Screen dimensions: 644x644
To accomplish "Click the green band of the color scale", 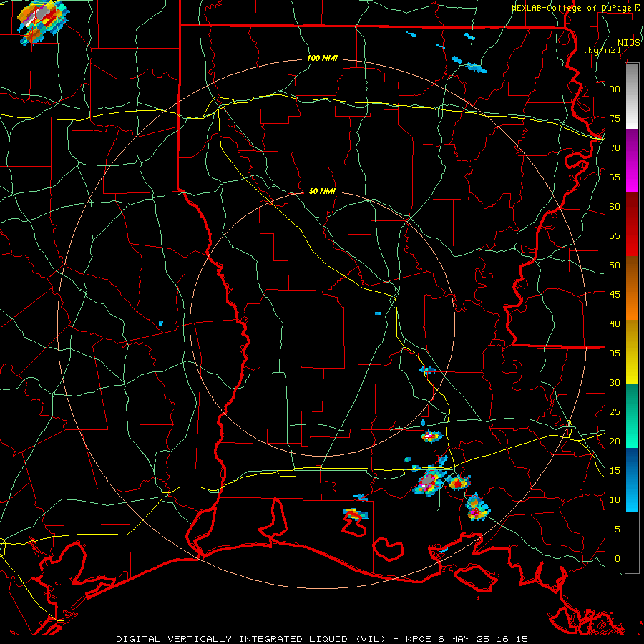I will [632, 416].
